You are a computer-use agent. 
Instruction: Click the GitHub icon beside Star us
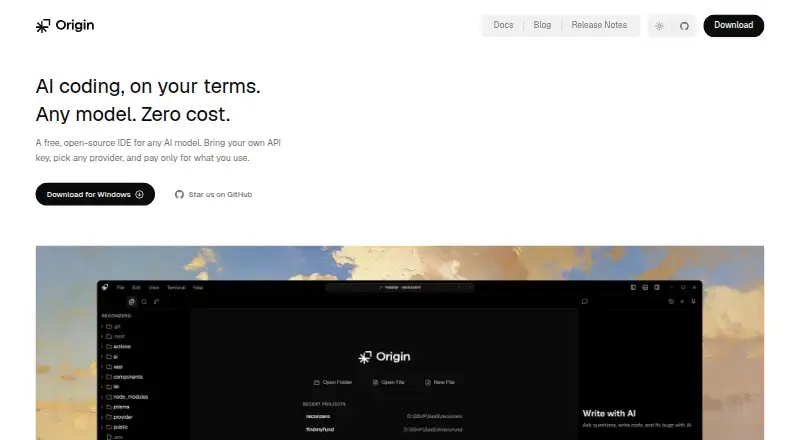[x=179, y=194]
